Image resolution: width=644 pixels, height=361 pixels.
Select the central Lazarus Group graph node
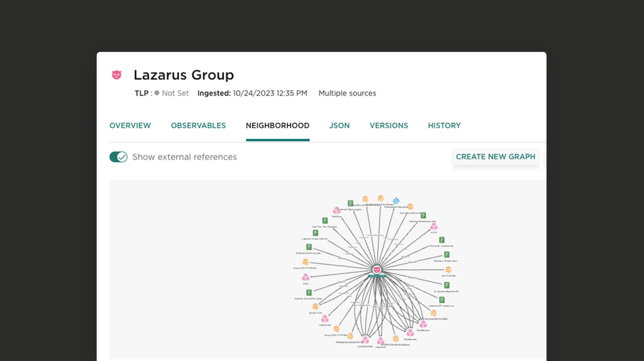tap(377, 270)
